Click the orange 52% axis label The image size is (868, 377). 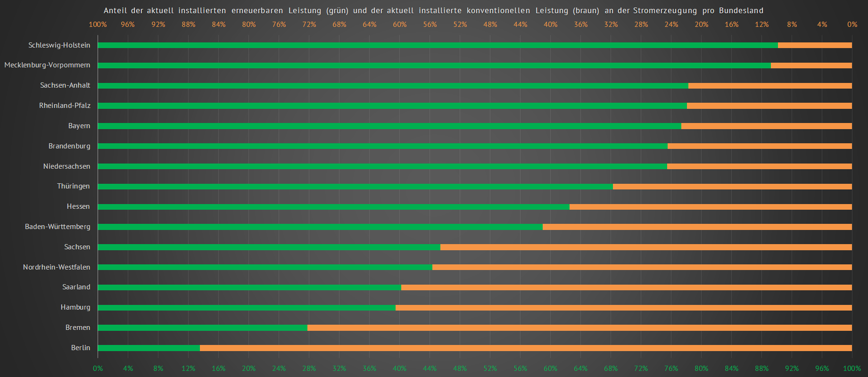coord(460,25)
